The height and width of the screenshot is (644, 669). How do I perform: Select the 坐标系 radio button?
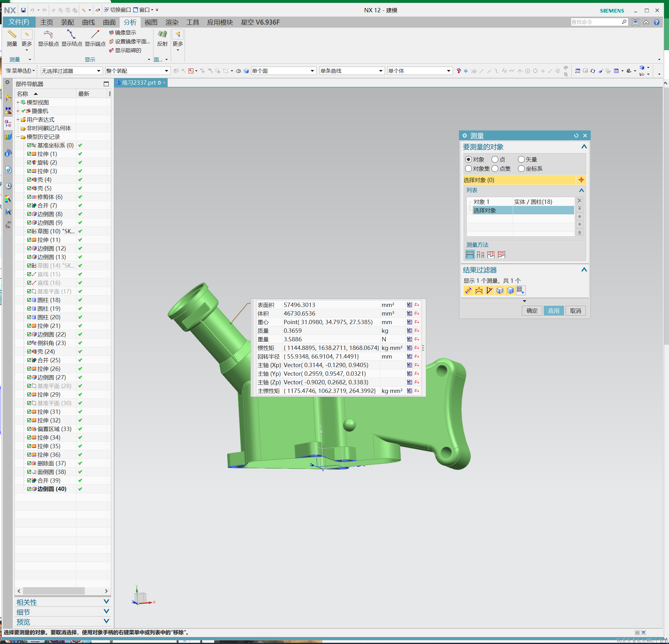pos(521,169)
